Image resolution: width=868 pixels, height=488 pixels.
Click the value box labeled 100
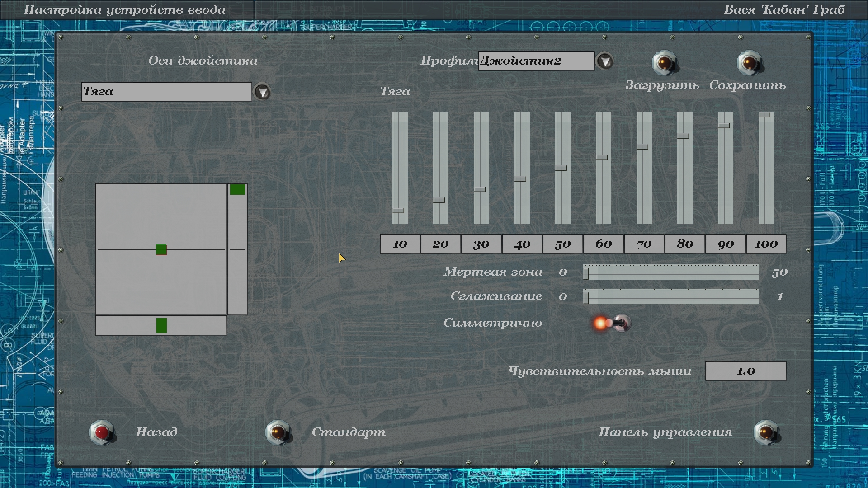pos(766,244)
